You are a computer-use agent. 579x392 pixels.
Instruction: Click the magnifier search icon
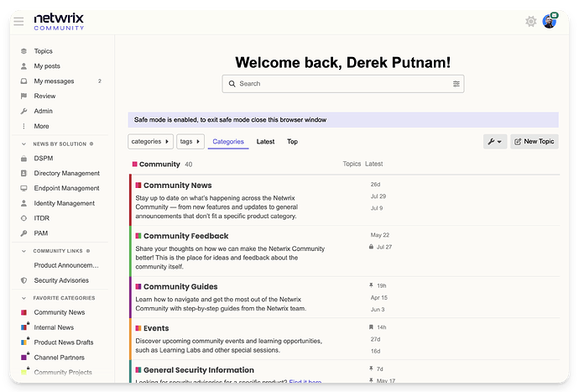click(232, 84)
